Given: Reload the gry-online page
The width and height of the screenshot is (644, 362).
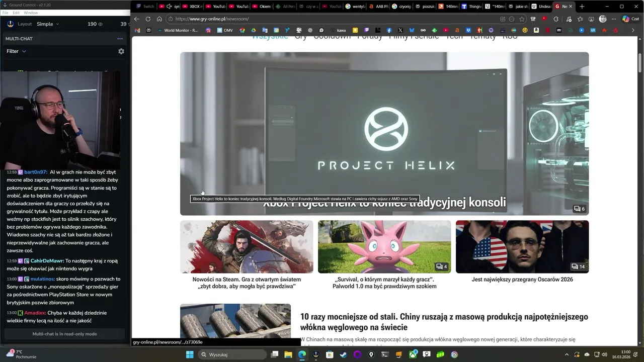Looking at the screenshot, I should [x=148, y=19].
